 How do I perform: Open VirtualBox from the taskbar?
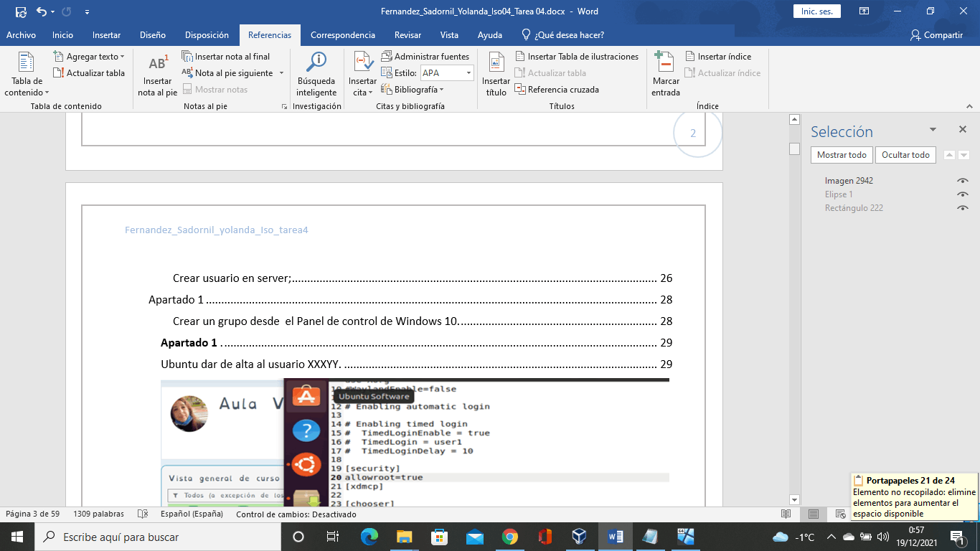(580, 537)
